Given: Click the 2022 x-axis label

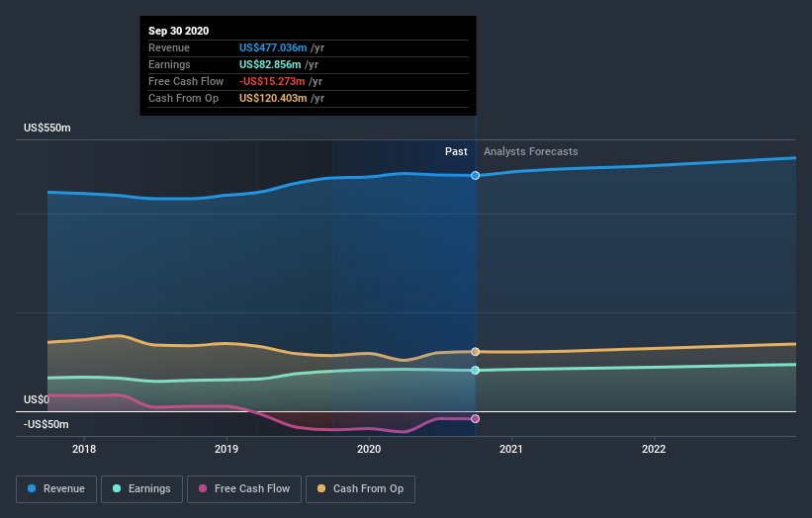Looking at the screenshot, I should (x=654, y=449).
